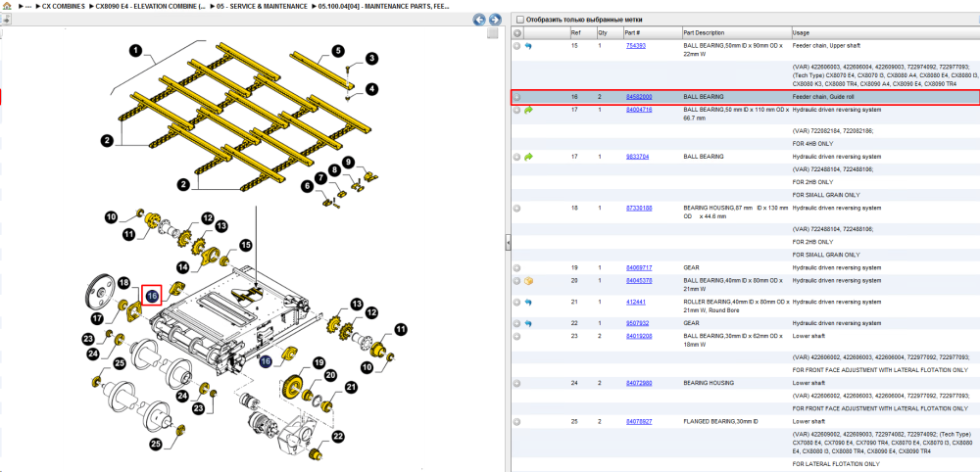Select callout 1 in the diagram
This screenshot has height=472, width=980.
tap(136, 50)
